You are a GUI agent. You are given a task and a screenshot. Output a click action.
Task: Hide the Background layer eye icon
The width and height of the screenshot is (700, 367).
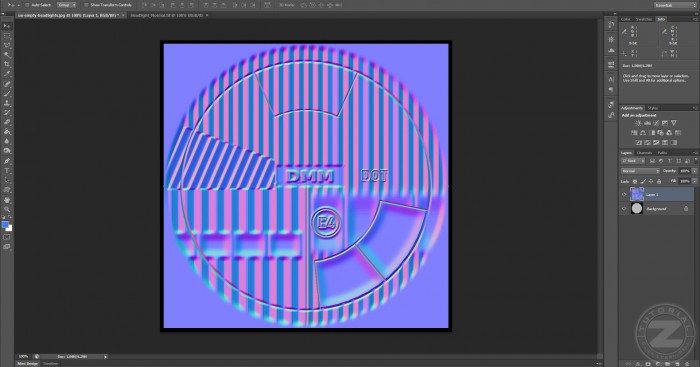point(624,209)
